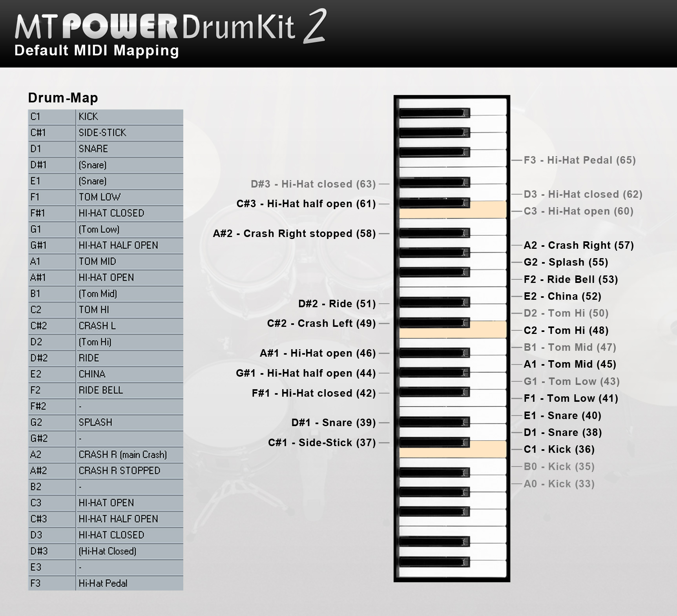The height and width of the screenshot is (616, 677).
Task: Click the 'C2 - Tom Hi (48)' label
Action: coord(566,330)
